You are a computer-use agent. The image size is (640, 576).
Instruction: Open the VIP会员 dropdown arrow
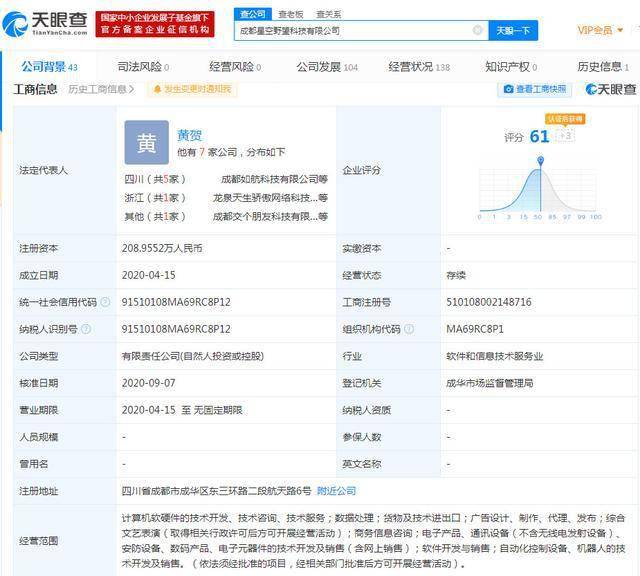click(620, 30)
